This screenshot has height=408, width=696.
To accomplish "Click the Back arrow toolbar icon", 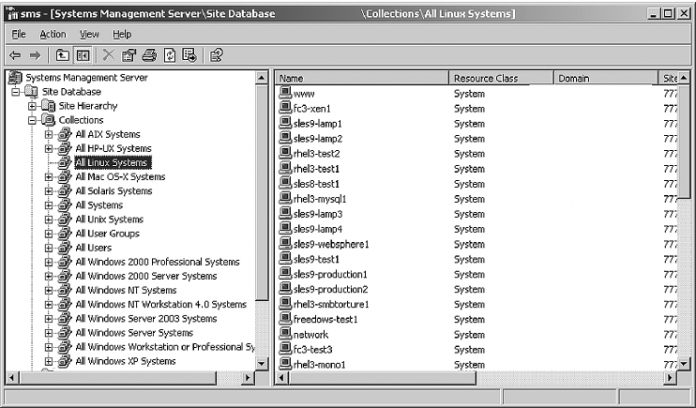I will 15,55.
